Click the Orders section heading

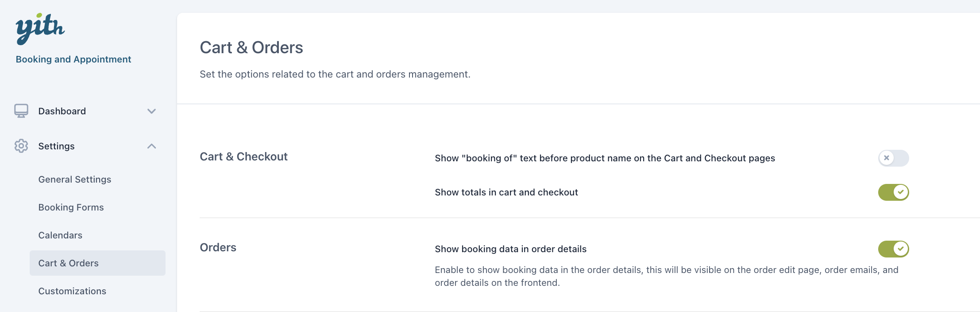coord(218,247)
